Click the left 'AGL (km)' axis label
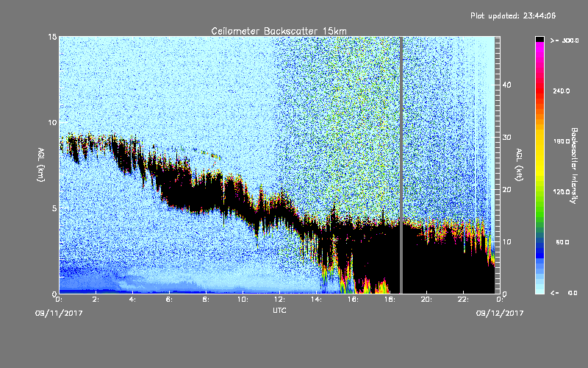 pos(41,164)
